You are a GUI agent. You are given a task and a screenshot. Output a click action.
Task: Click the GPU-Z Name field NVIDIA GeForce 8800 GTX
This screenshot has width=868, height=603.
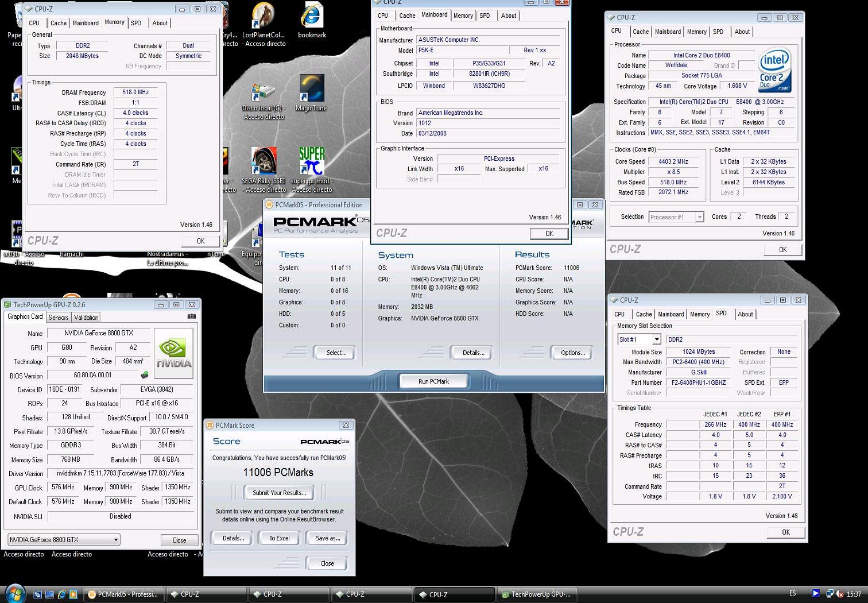click(99, 333)
